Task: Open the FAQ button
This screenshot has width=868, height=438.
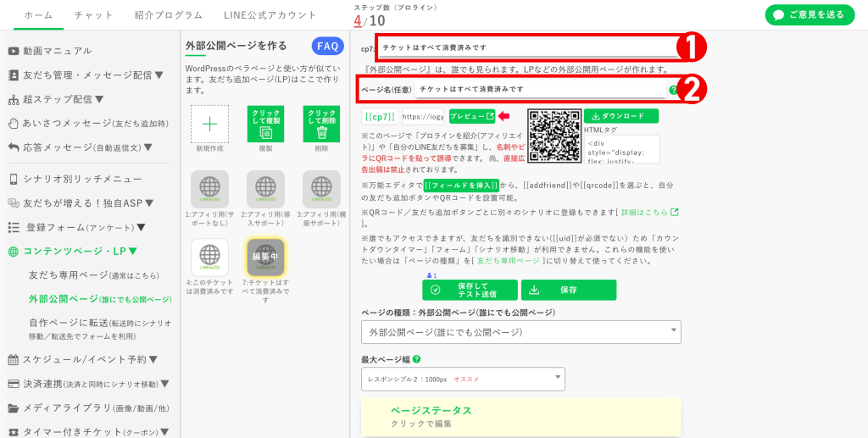Action: pyautogui.click(x=328, y=47)
